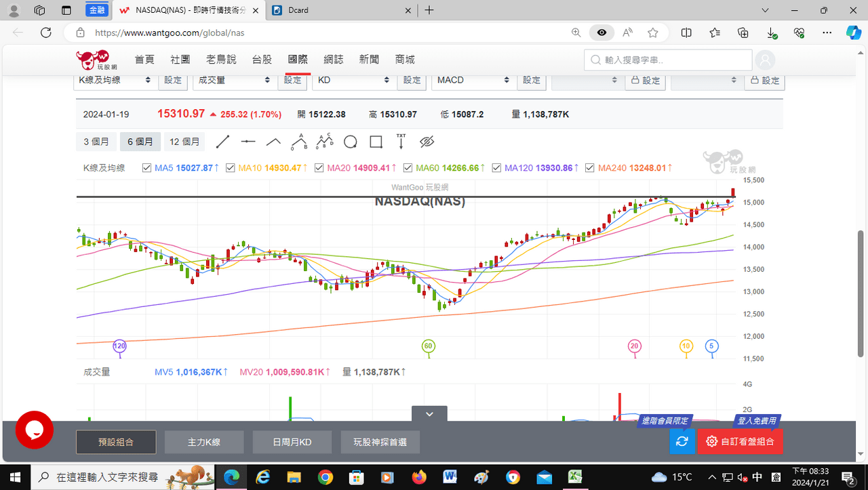Viewport: 868px width, 490px height.
Task: Click the 主力K線 preset button
Action: tap(204, 442)
